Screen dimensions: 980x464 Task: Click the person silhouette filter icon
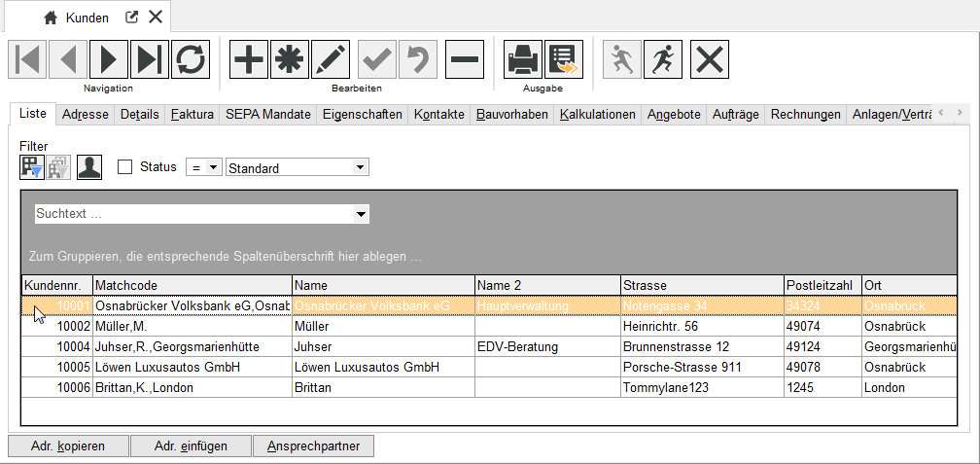tap(89, 167)
